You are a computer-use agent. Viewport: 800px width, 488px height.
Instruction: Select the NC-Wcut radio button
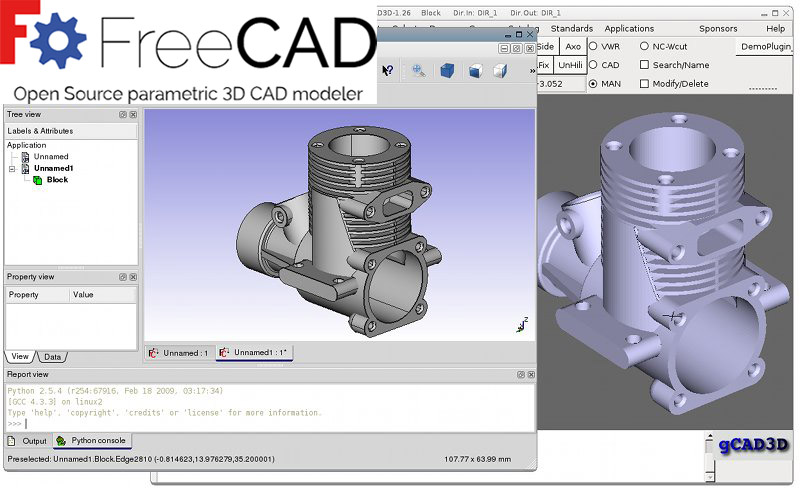[644, 46]
